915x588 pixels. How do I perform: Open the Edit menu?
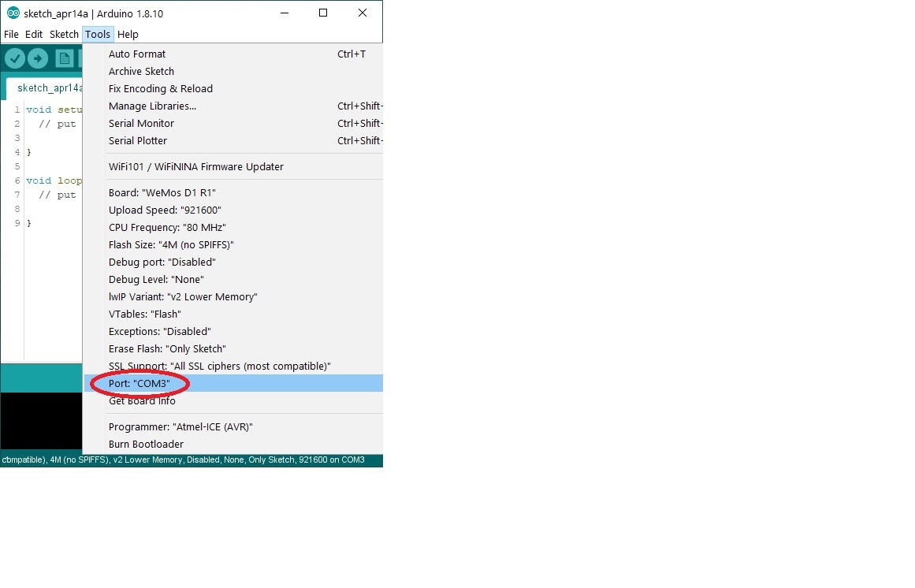34,34
